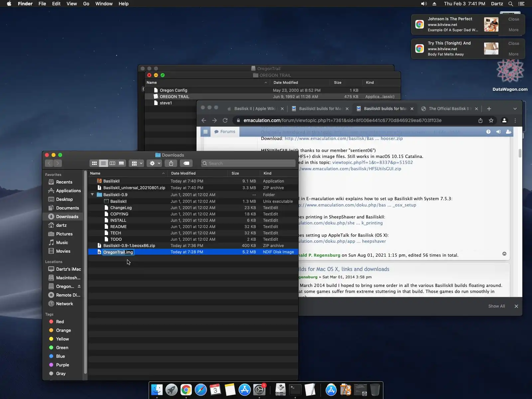Select the README file row
Viewport: 532px width, 399px height.
(193, 226)
